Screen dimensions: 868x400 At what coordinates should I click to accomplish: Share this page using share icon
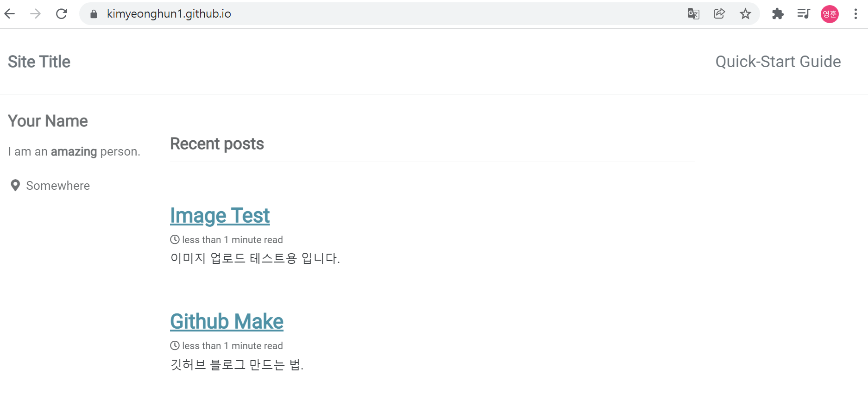[719, 14]
